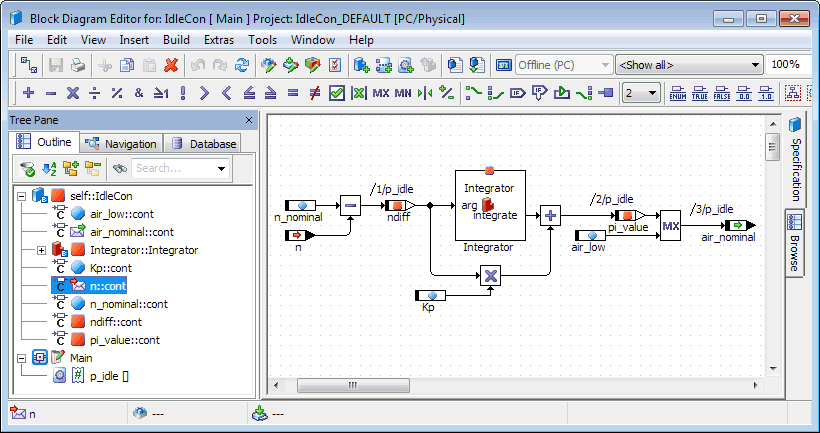Insert the ENUM literal icon

coord(678,94)
